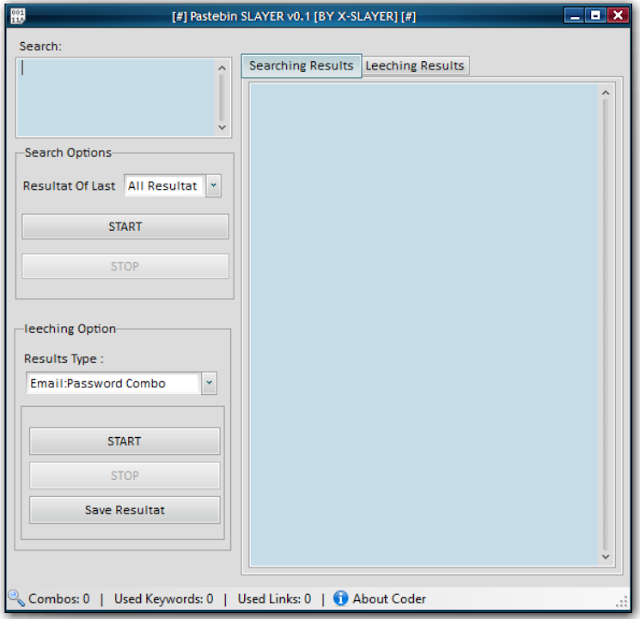Click the window resize grip in status bar
The width and height of the screenshot is (640, 619).
click(622, 602)
